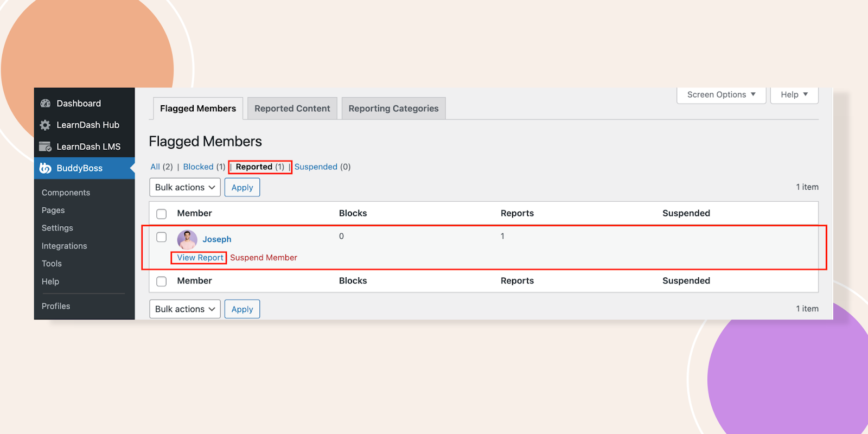Switch to the Reporting Categories tab

pos(393,108)
